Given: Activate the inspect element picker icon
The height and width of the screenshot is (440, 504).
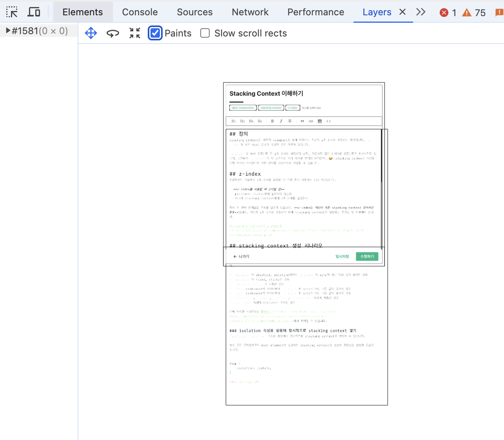Looking at the screenshot, I should (12, 12).
